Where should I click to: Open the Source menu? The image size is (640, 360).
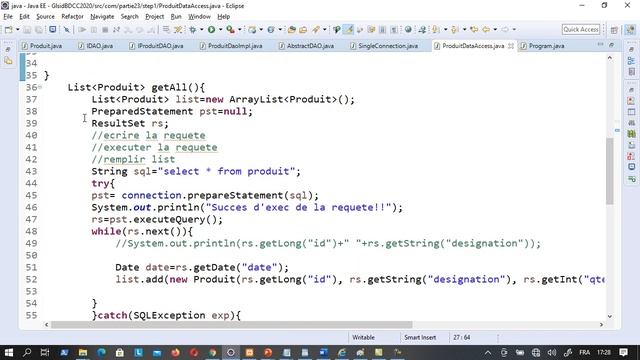pyautogui.click(x=45, y=17)
